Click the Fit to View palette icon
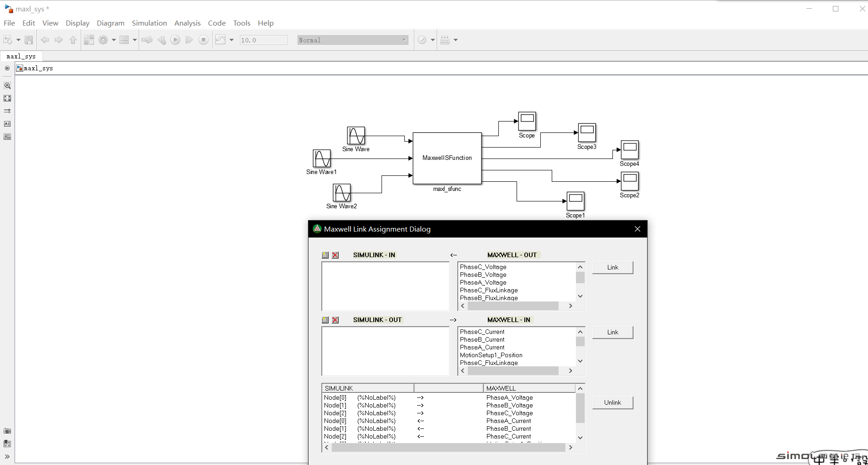The image size is (868, 465). point(7,98)
